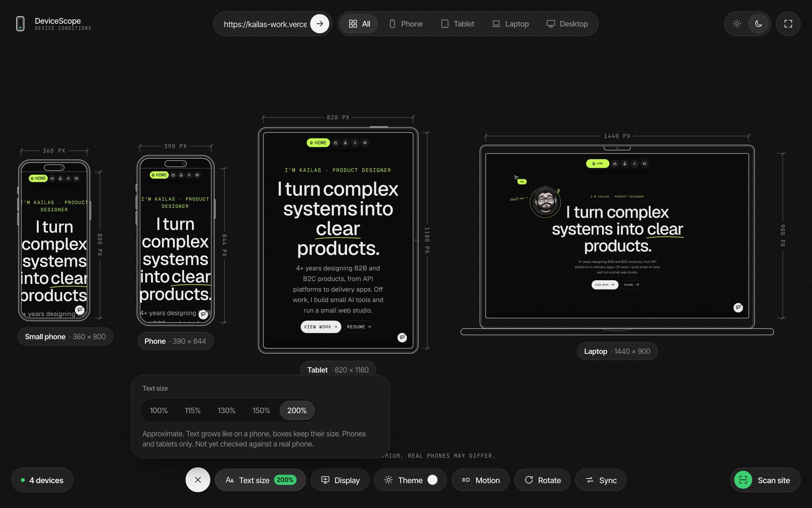The image size is (812, 508).
Task: Click the Sync button
Action: coord(601,480)
